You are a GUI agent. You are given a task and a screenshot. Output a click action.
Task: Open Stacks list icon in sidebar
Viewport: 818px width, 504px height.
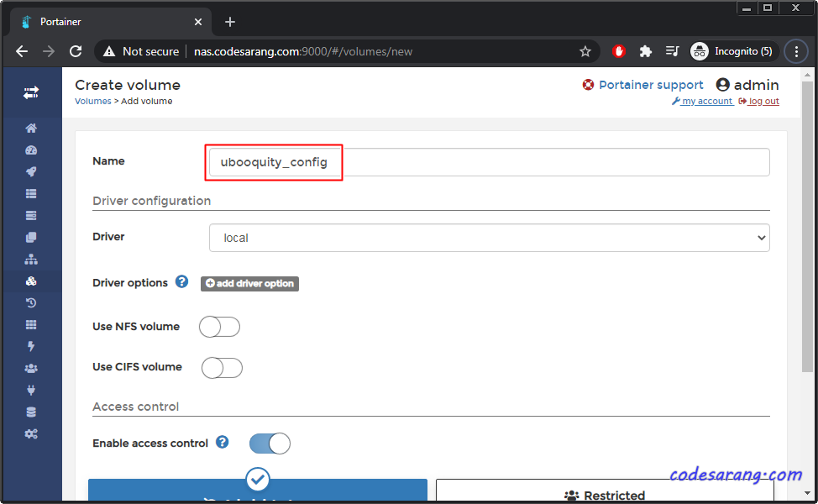pos(31,193)
